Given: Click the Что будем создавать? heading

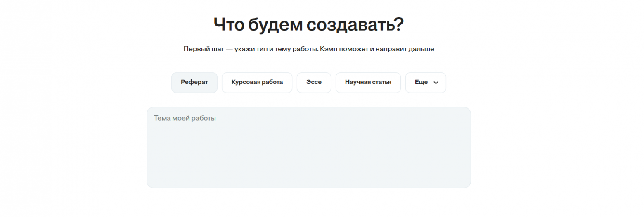Looking at the screenshot, I should point(308,25).
